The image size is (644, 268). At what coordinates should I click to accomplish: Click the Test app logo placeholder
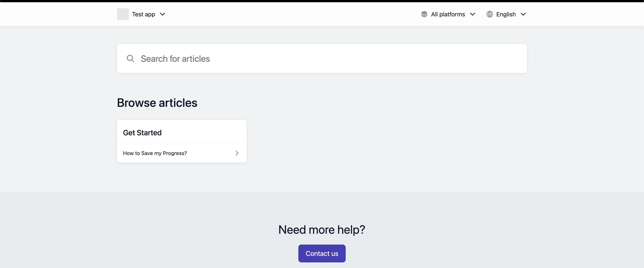pyautogui.click(x=123, y=14)
